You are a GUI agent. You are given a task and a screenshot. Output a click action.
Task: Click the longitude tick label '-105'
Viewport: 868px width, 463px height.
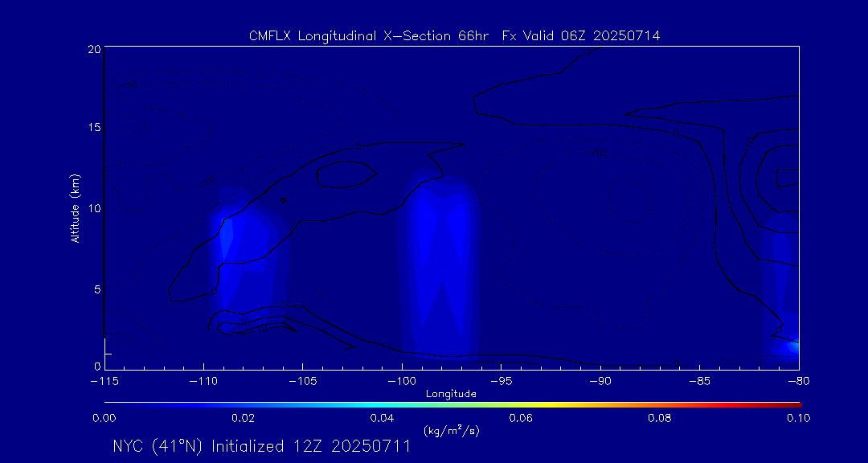pos(303,382)
